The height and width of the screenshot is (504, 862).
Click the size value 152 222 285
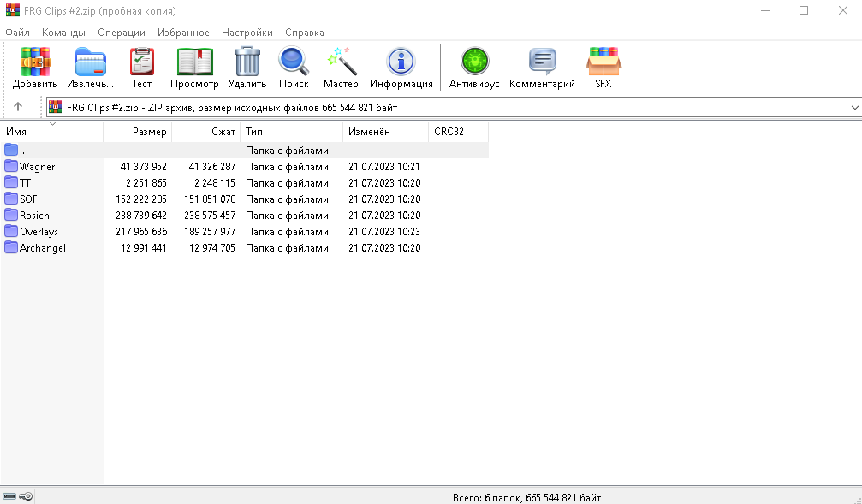pos(141,199)
